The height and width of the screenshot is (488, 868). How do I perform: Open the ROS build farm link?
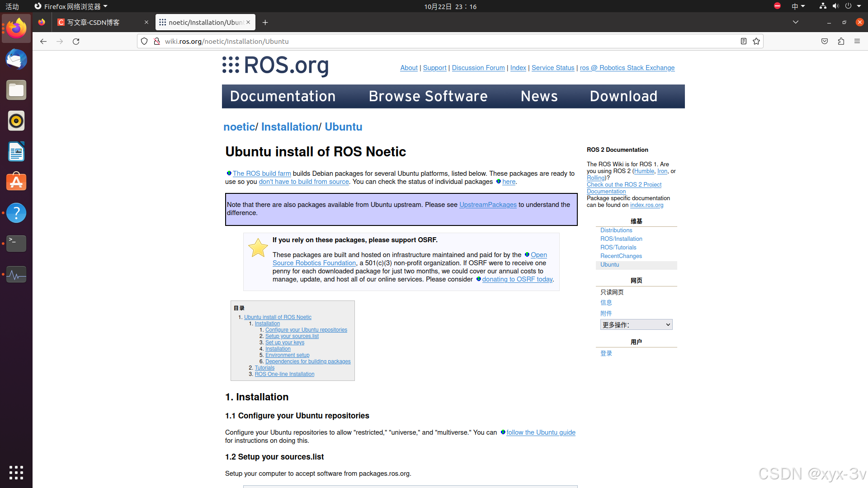tap(262, 174)
